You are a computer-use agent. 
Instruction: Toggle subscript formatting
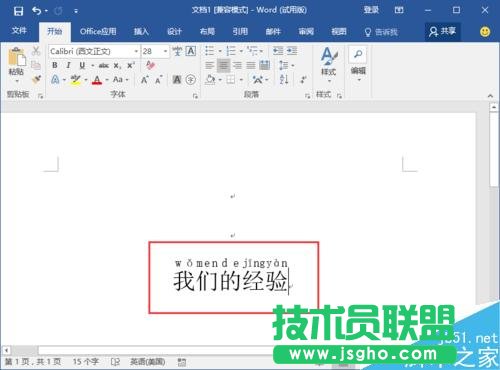[117, 66]
